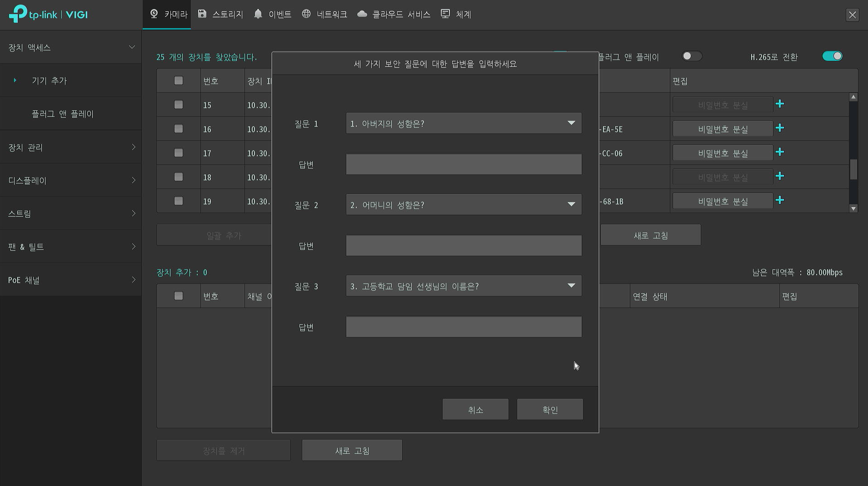Expand the 장치 관리 section
868x486 pixels.
(x=71, y=147)
